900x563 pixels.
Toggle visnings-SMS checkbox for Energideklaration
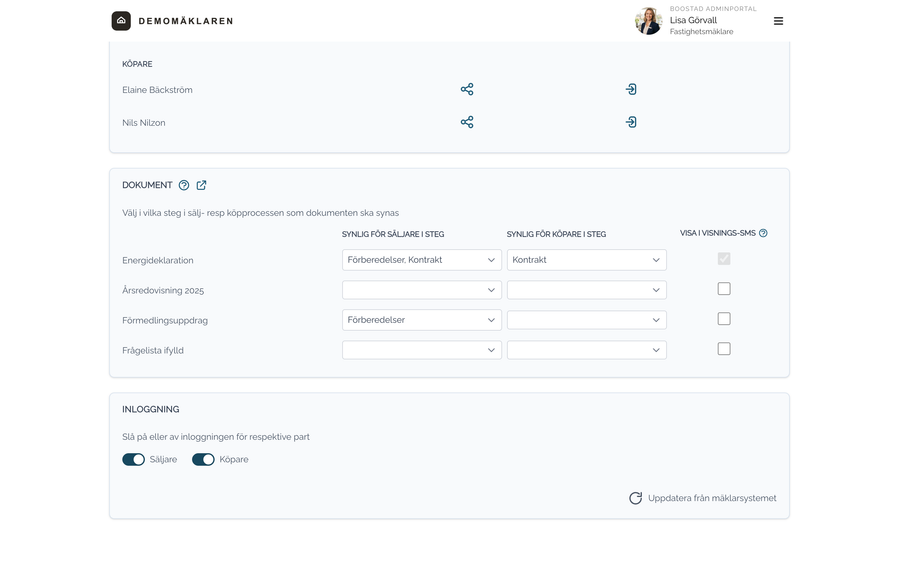(x=724, y=259)
